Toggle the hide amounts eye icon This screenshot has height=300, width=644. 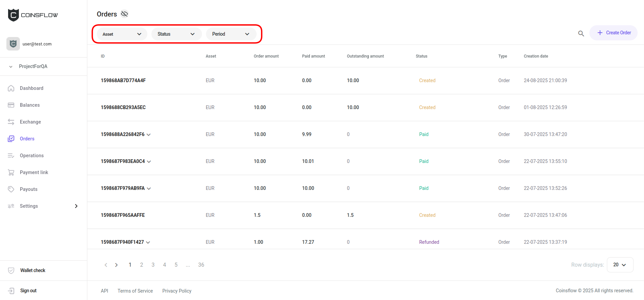[x=124, y=14]
